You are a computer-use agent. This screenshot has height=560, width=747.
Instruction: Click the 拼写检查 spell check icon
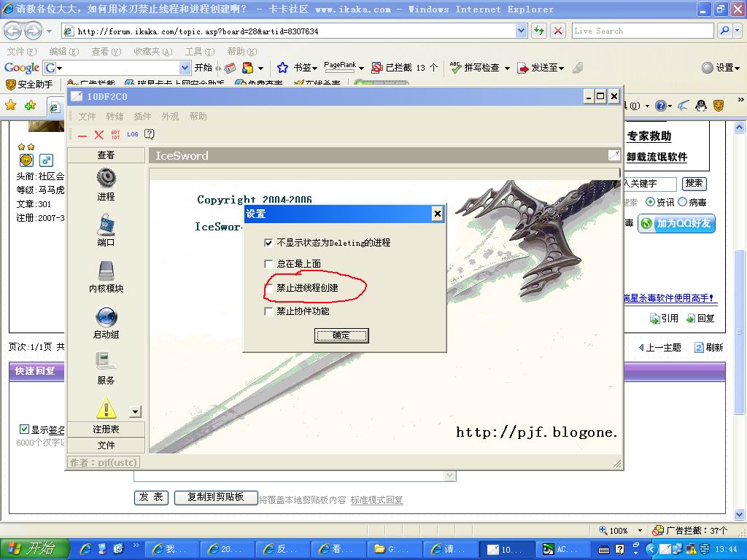(455, 68)
